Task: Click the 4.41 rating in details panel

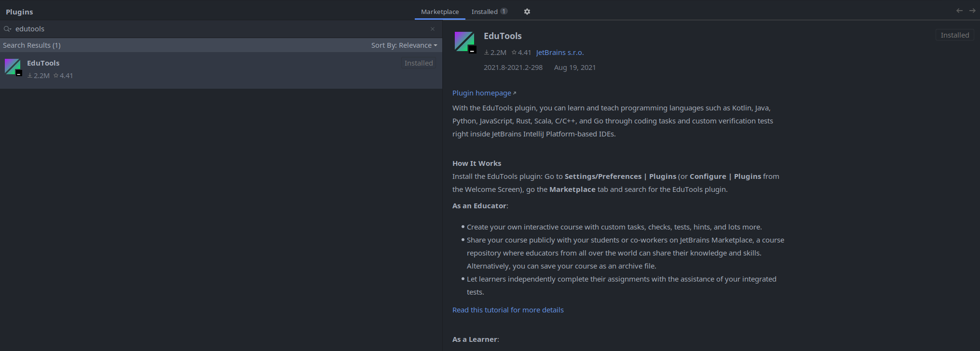Action: point(521,53)
